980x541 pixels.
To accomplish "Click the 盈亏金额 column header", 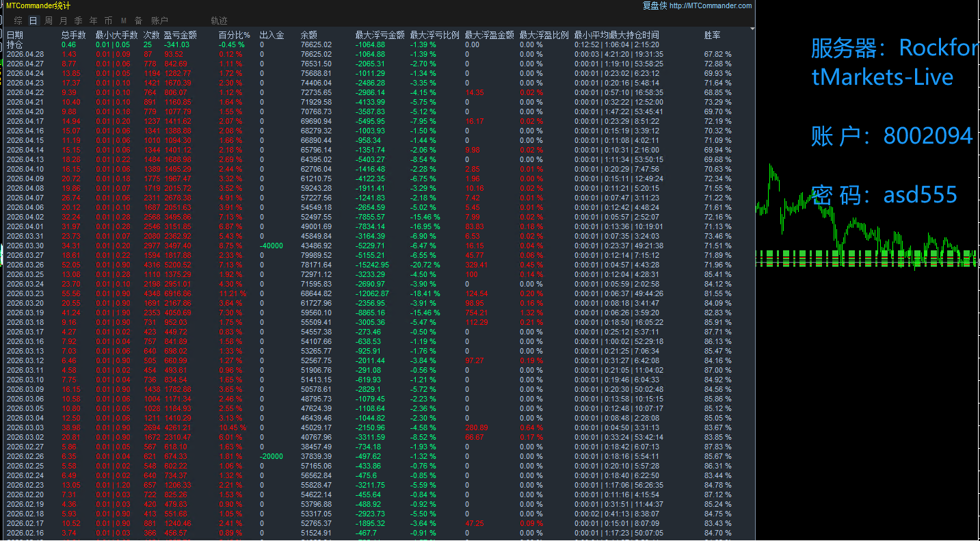I will coord(181,35).
